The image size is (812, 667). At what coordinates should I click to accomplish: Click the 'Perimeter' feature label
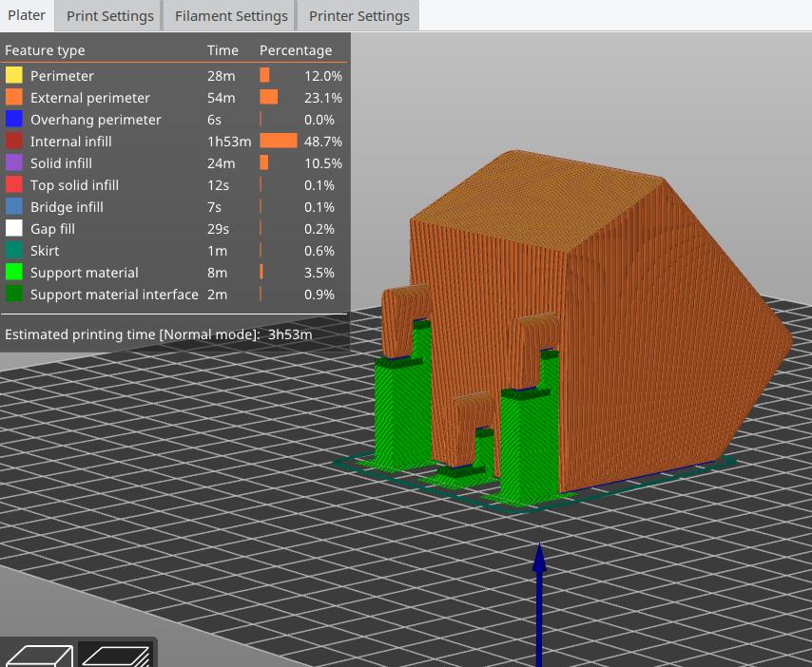62,76
